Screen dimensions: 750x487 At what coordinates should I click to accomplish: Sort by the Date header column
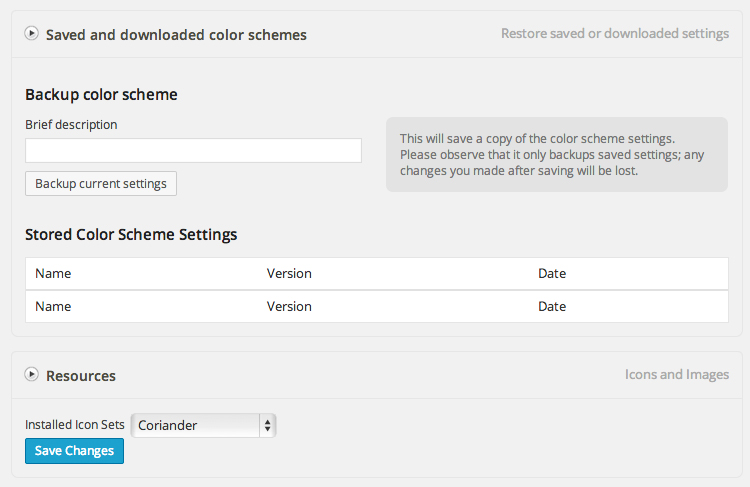point(552,274)
